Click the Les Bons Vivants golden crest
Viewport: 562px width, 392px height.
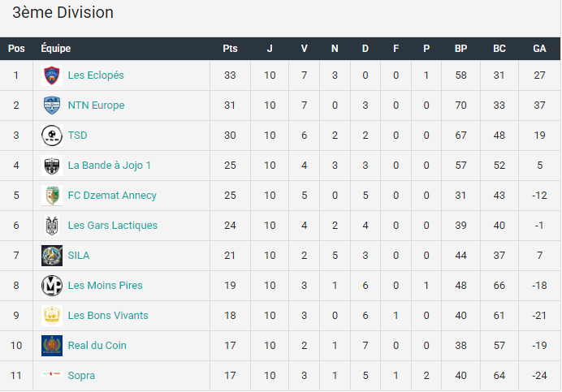(52, 316)
